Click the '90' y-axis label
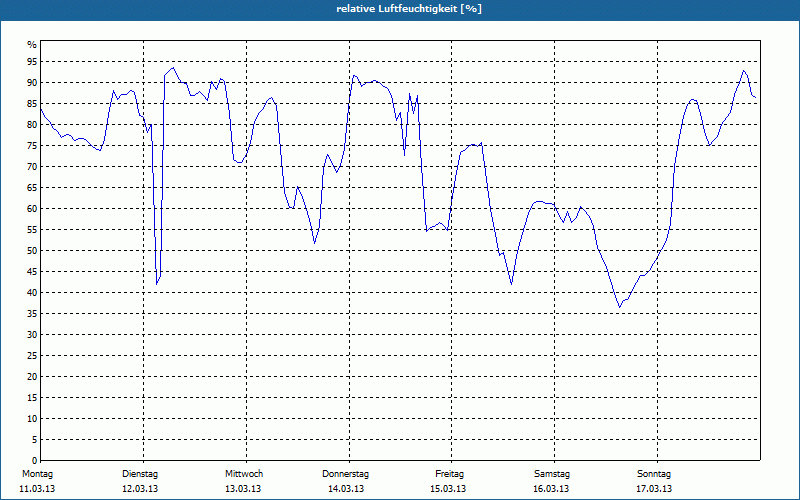This screenshot has height=500, width=800. tap(32, 83)
